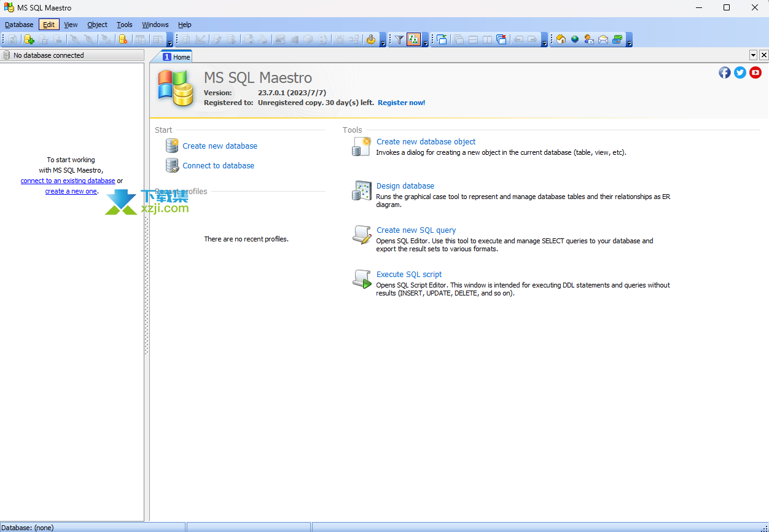Open the YouTube icon link

(x=755, y=72)
